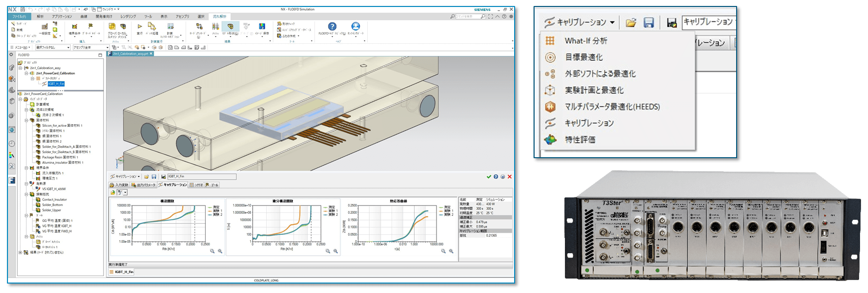Open the Engineering Database tool
The height and width of the screenshot is (293, 868).
(294, 30)
